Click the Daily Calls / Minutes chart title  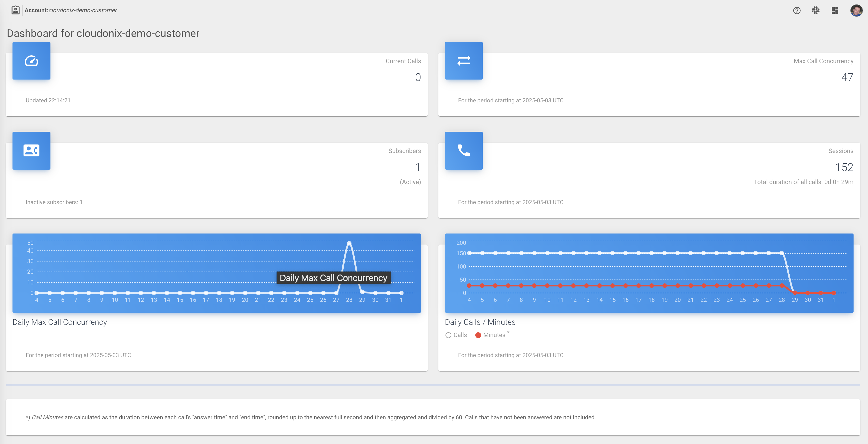[x=480, y=322]
